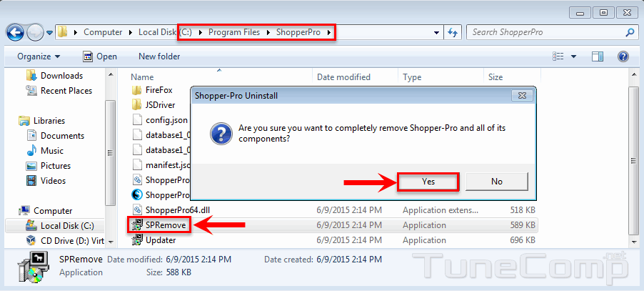Click the ShopperPro64.dll file icon

pyautogui.click(x=136, y=210)
